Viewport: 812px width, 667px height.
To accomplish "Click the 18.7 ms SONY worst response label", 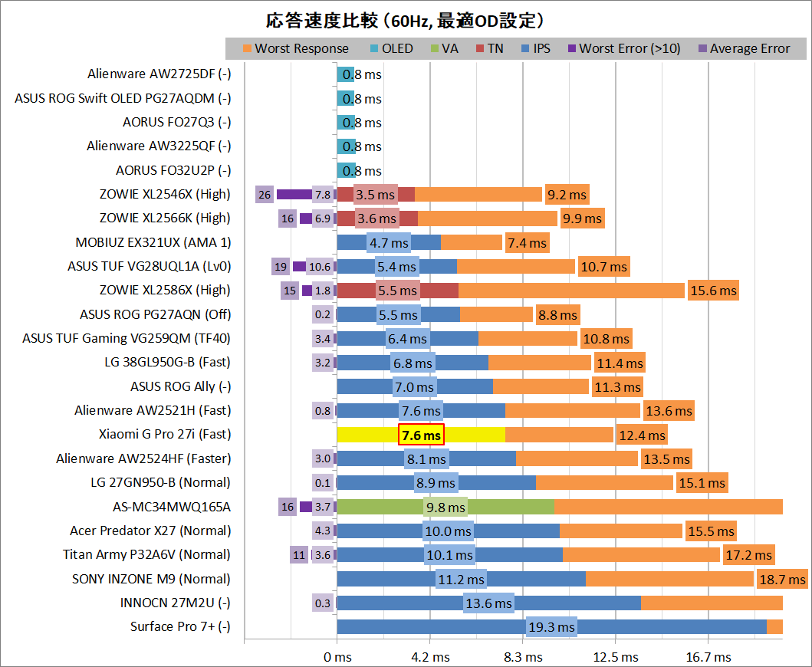I will coord(783,579).
